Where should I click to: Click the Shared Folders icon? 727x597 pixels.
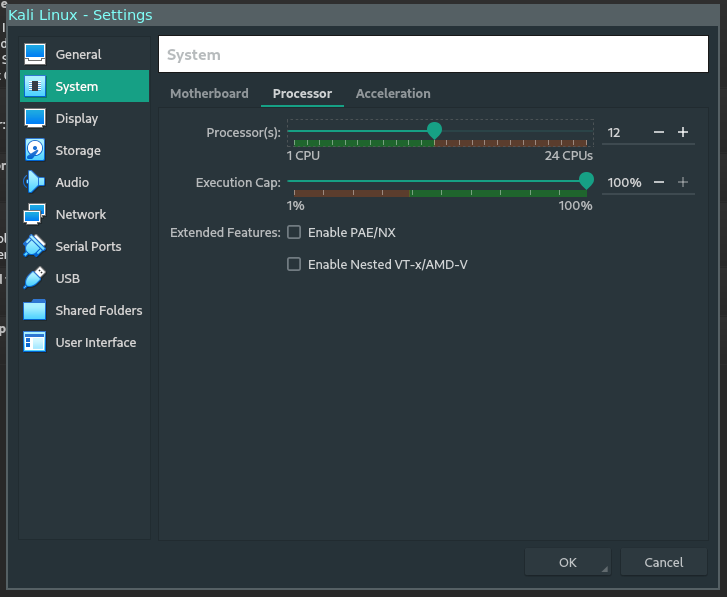[35, 310]
